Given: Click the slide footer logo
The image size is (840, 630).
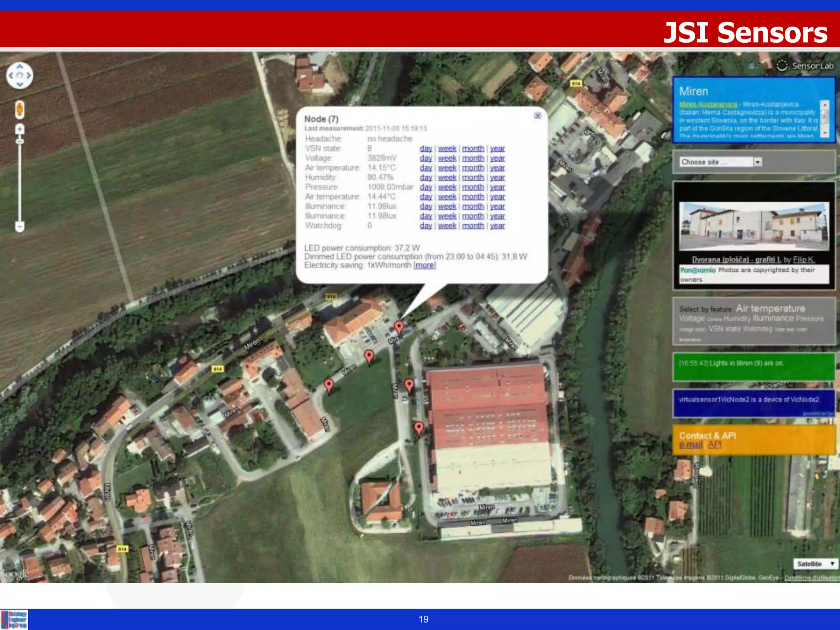Looking at the screenshot, I should 14,619.
